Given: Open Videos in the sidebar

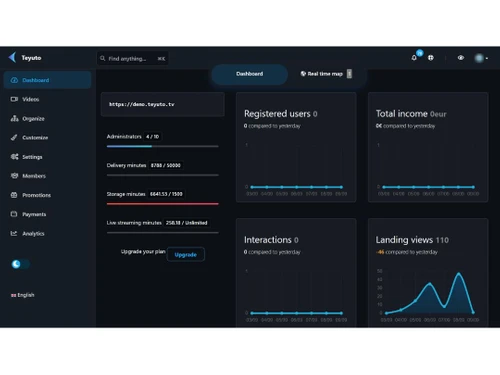Looking at the screenshot, I should click(x=47, y=99).
